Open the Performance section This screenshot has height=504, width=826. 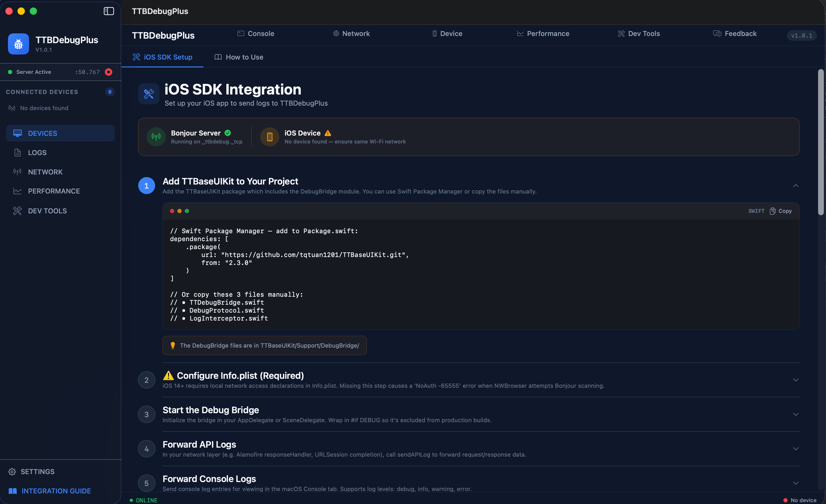54,191
